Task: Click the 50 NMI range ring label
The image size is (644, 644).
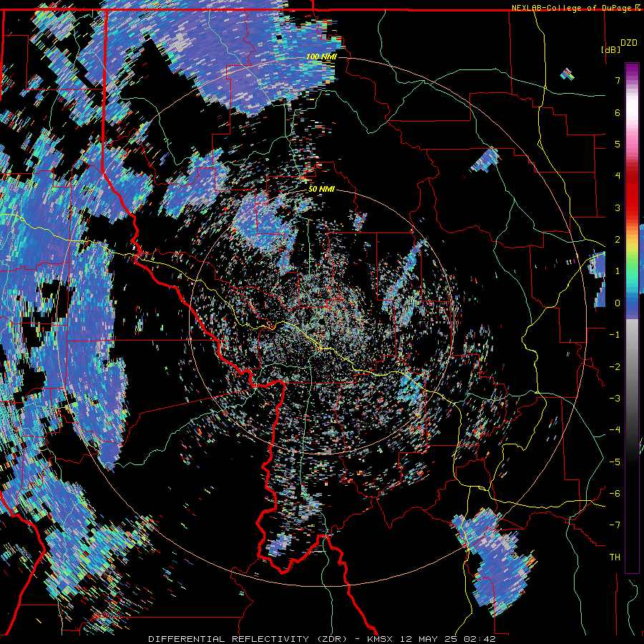Action: pos(321,189)
